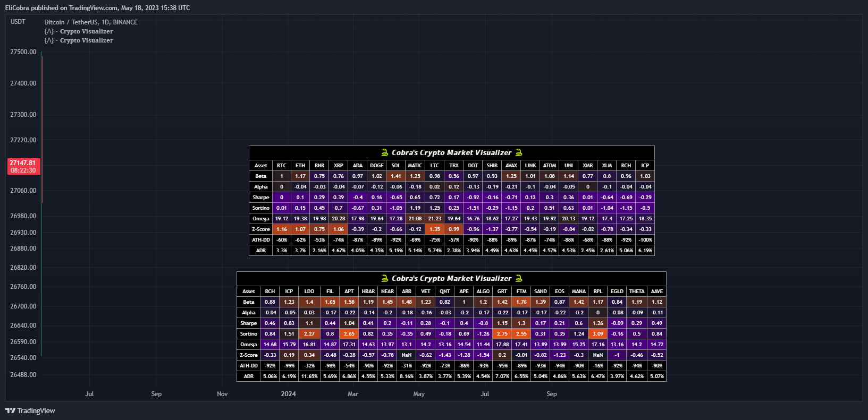
Task: Click the 26820.00 price axis label
Action: [x=23, y=268]
